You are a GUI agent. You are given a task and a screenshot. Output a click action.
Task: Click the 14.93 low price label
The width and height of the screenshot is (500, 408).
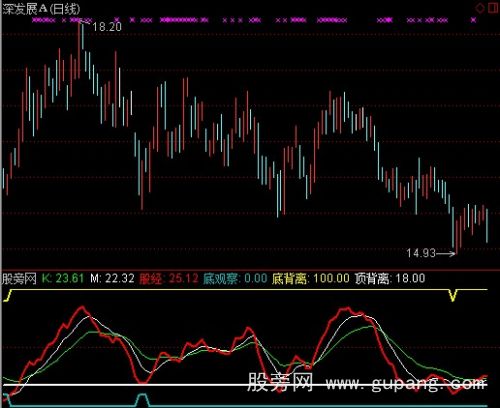click(x=421, y=253)
